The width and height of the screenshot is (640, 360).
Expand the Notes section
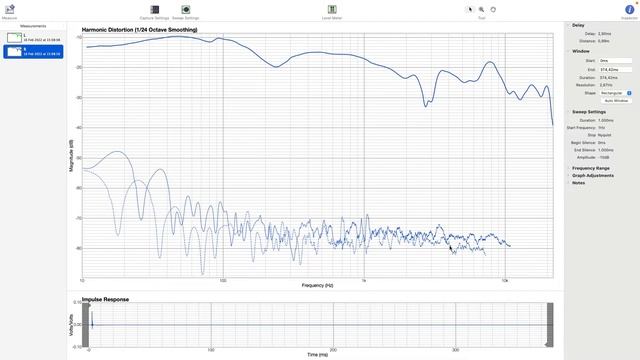tap(569, 183)
